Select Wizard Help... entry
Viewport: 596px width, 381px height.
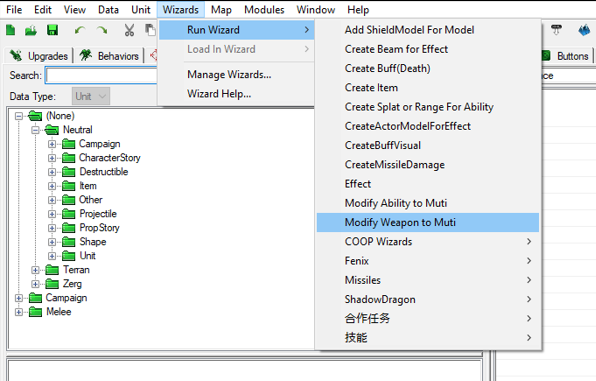[236, 94]
